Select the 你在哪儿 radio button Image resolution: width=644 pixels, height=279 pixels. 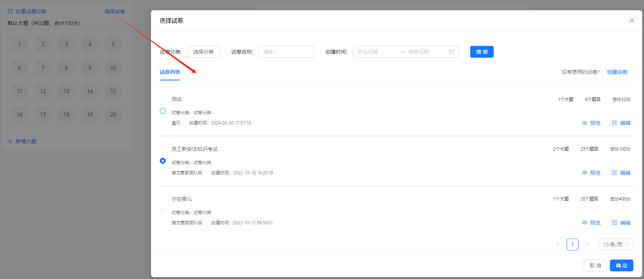coord(163,211)
